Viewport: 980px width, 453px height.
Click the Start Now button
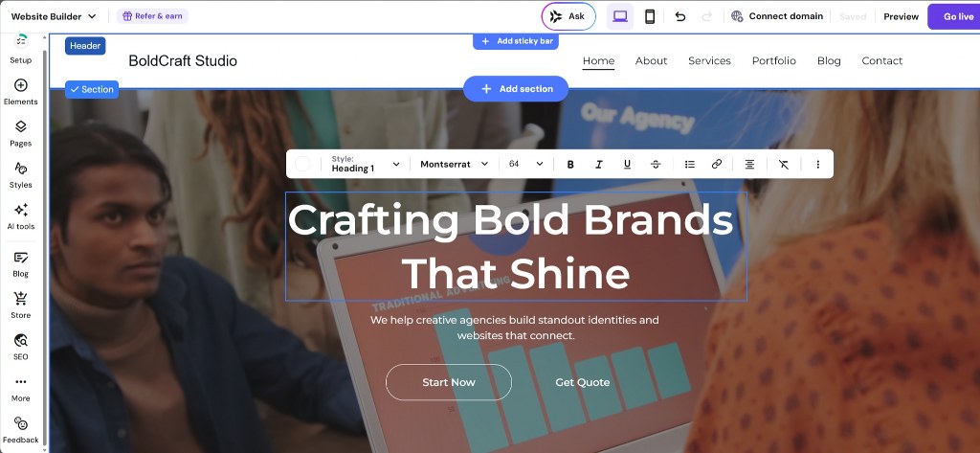(x=448, y=382)
